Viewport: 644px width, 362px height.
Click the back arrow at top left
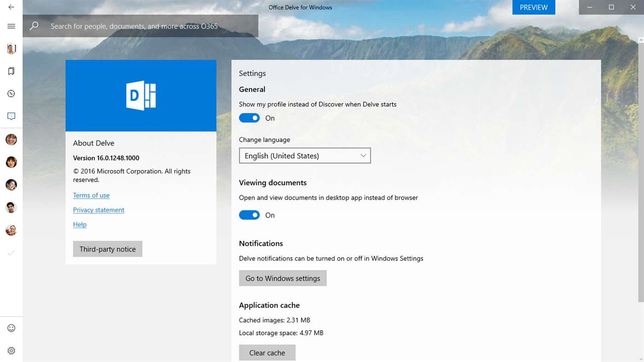click(11, 7)
